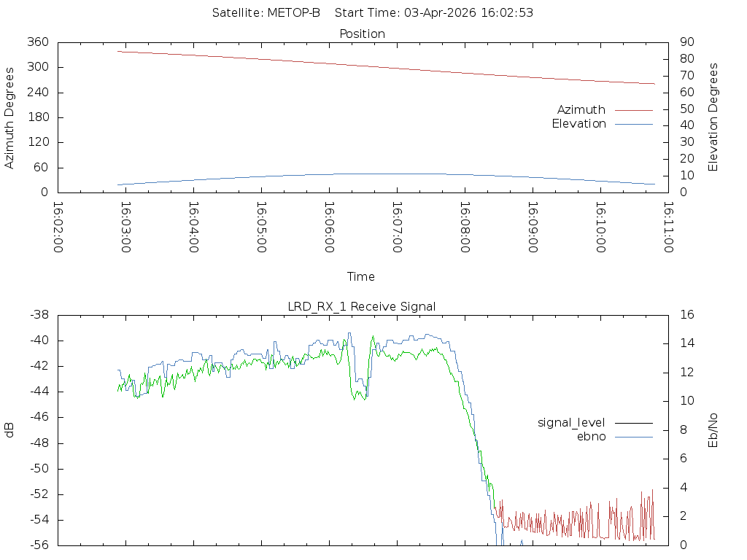Viewport: 747px width, 560px height.
Task: Click the 16:09:00 time axis tick label
Action: (x=533, y=227)
